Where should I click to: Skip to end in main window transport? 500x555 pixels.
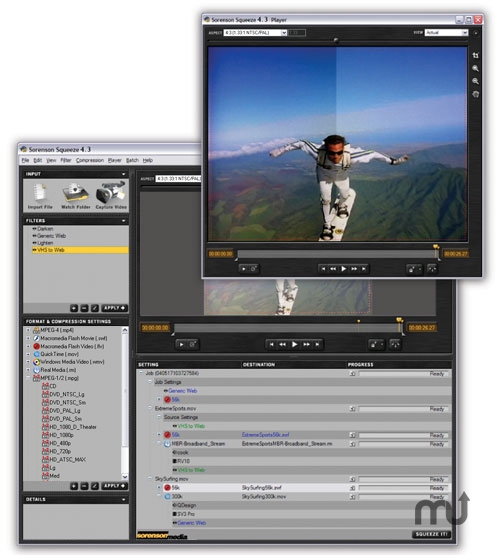tap(317, 344)
